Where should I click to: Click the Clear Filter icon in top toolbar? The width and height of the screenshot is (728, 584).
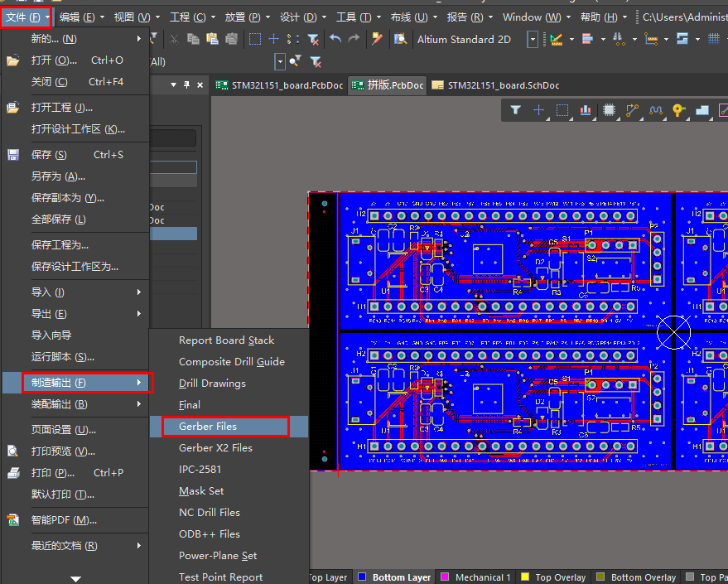(313, 40)
